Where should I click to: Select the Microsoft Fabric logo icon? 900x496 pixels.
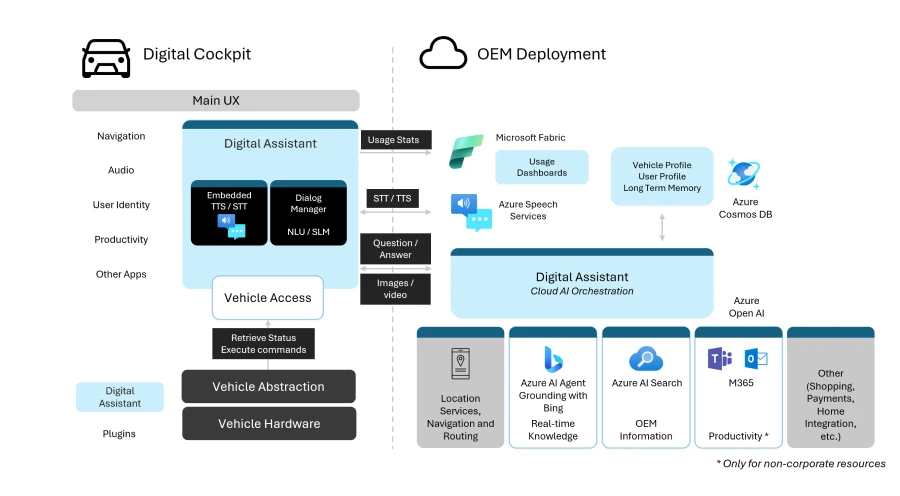click(467, 153)
